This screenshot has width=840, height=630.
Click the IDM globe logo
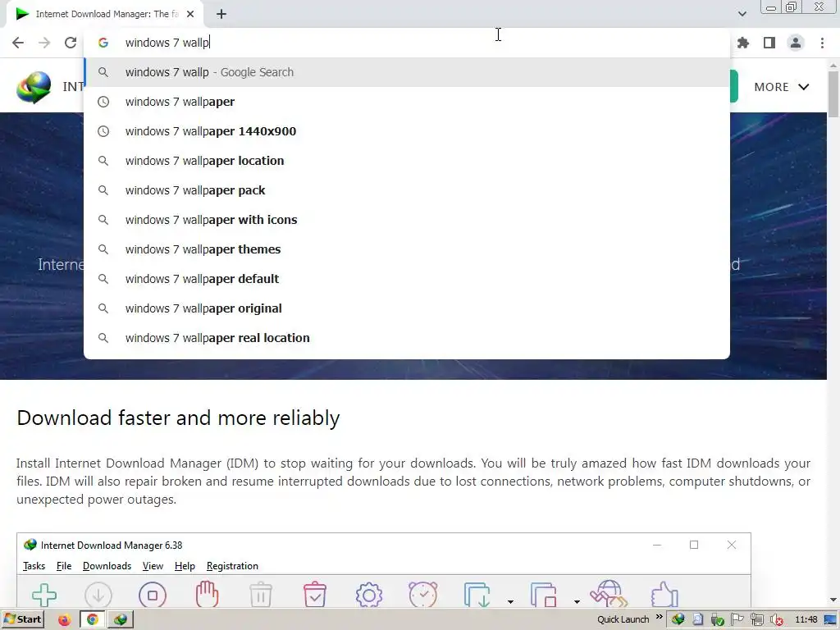coord(34,87)
